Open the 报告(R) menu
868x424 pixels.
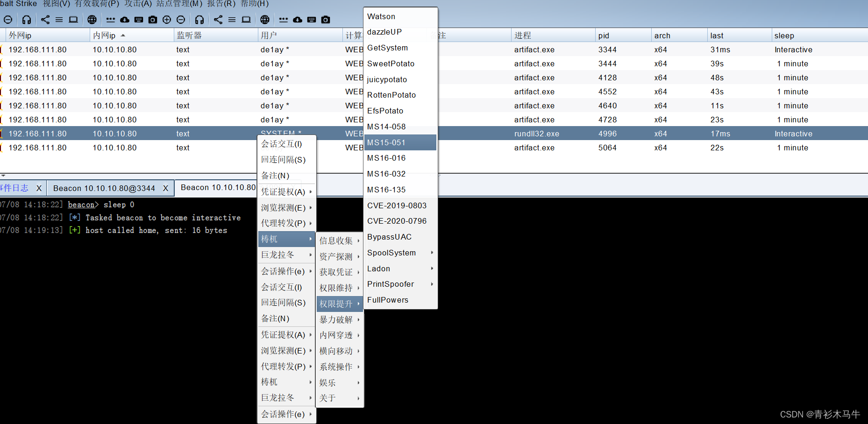pyautogui.click(x=221, y=4)
